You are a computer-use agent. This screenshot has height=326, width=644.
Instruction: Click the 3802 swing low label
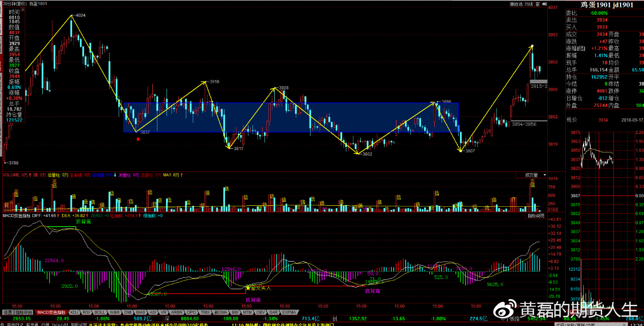367,154
